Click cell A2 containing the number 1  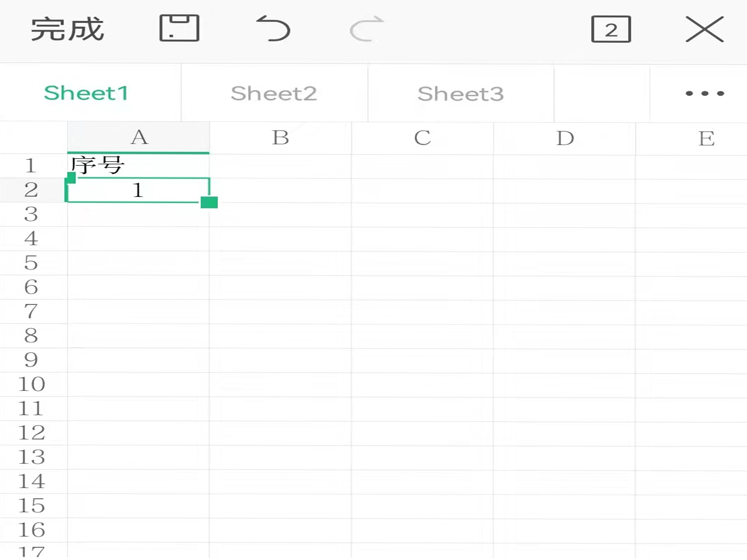tap(138, 190)
